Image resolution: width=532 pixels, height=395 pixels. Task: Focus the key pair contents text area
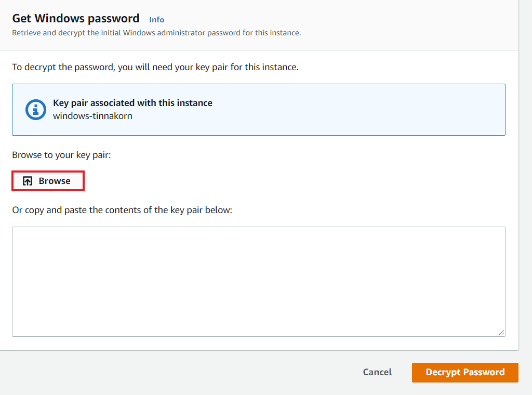(258, 281)
